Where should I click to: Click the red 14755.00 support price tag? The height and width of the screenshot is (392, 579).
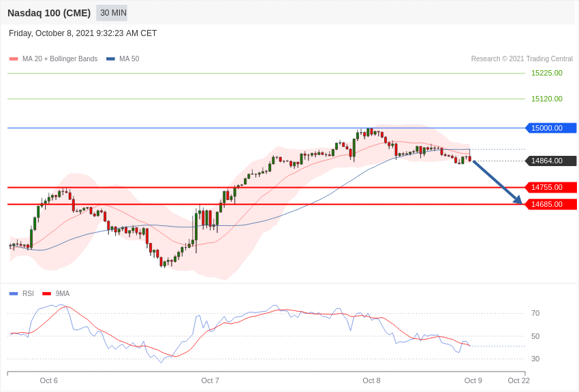pos(551,187)
